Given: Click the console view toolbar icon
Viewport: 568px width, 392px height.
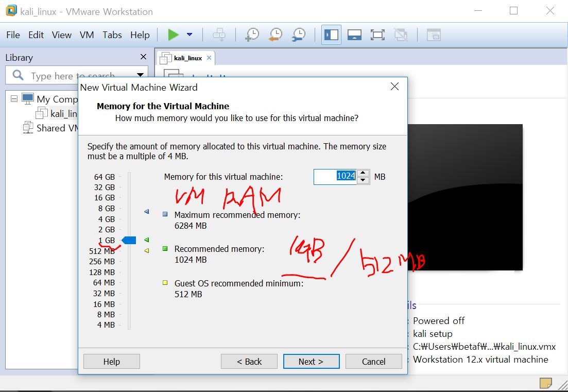Looking at the screenshot, I should pos(434,35).
